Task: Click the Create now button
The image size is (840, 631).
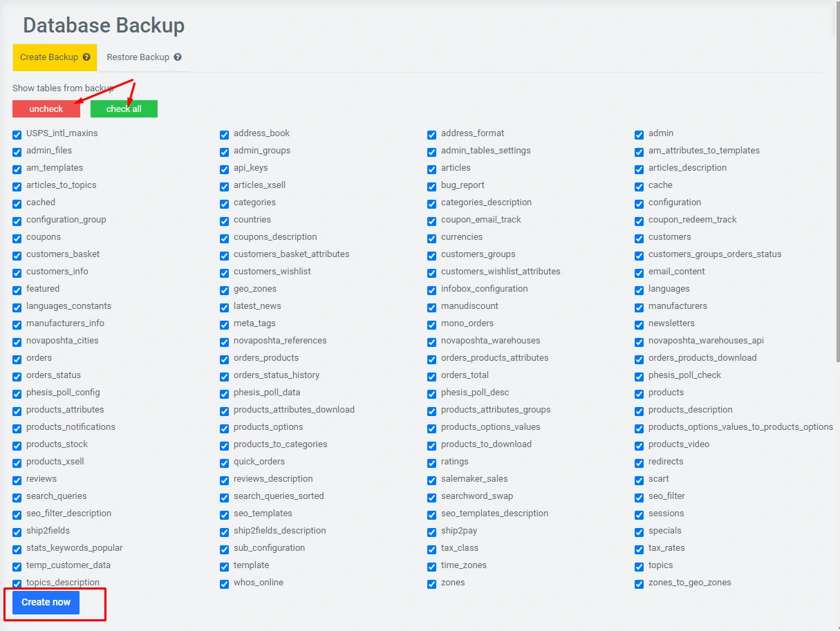Action: 46,602
